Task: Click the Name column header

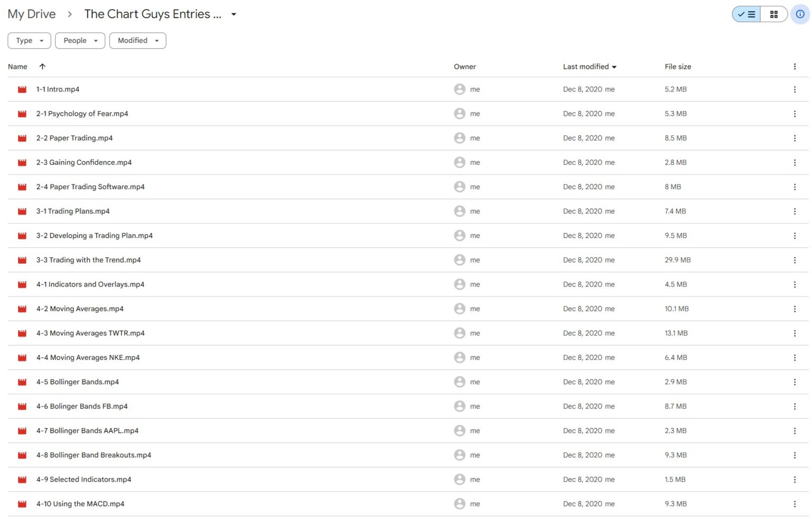Action: pos(17,67)
